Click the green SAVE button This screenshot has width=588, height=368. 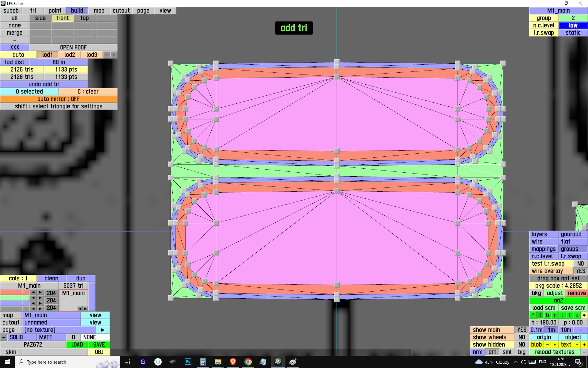(x=99, y=345)
